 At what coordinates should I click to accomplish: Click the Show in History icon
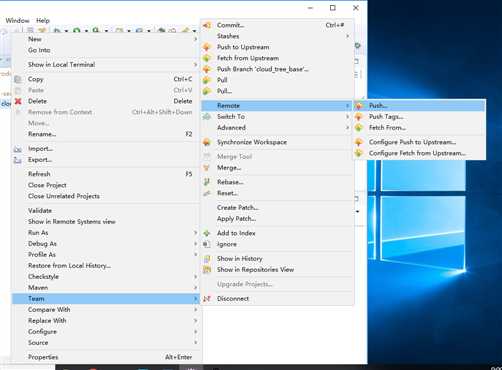(207, 259)
